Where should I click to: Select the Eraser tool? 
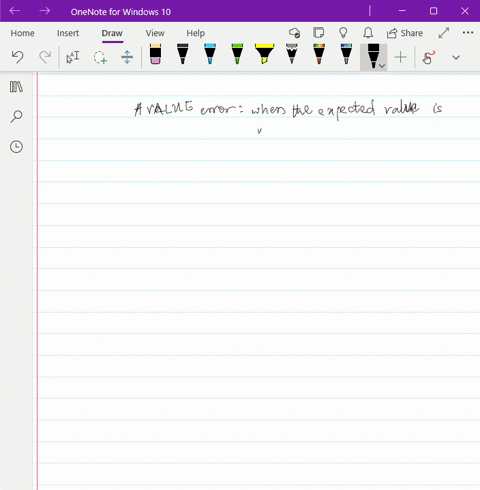tap(155, 54)
